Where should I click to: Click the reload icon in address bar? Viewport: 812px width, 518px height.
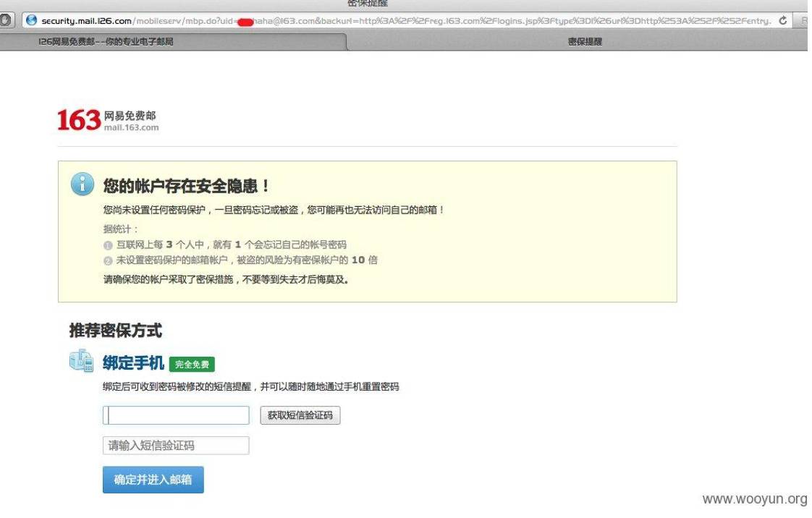click(783, 21)
